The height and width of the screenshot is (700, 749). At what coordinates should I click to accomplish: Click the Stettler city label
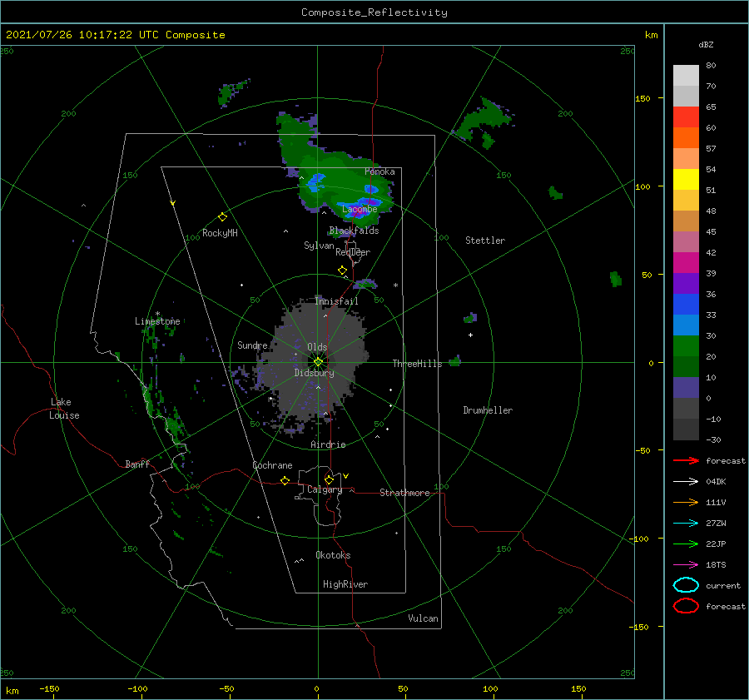click(485, 241)
